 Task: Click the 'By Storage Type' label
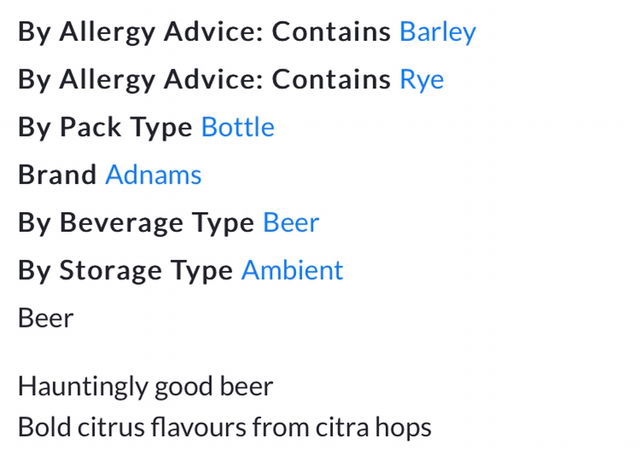(125, 270)
